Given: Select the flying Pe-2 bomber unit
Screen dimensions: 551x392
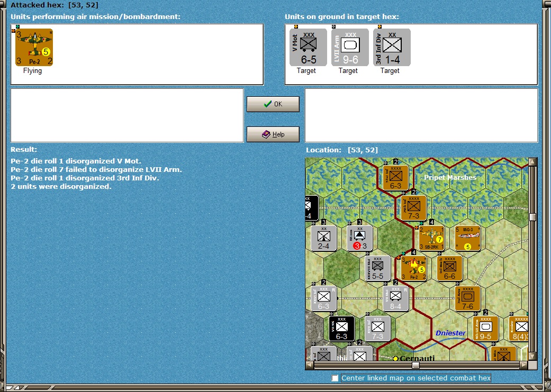Looking at the screenshot, I should [34, 48].
